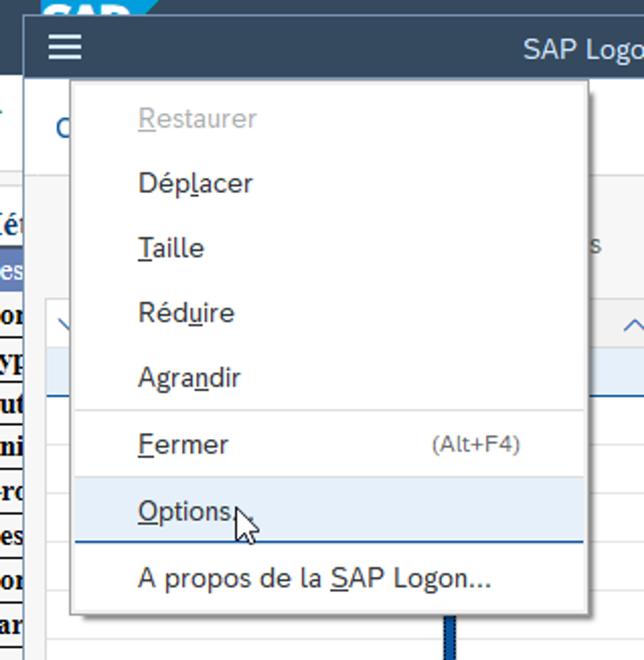Open the Options... menu entry
This screenshot has width=644, height=660.
click(x=329, y=510)
